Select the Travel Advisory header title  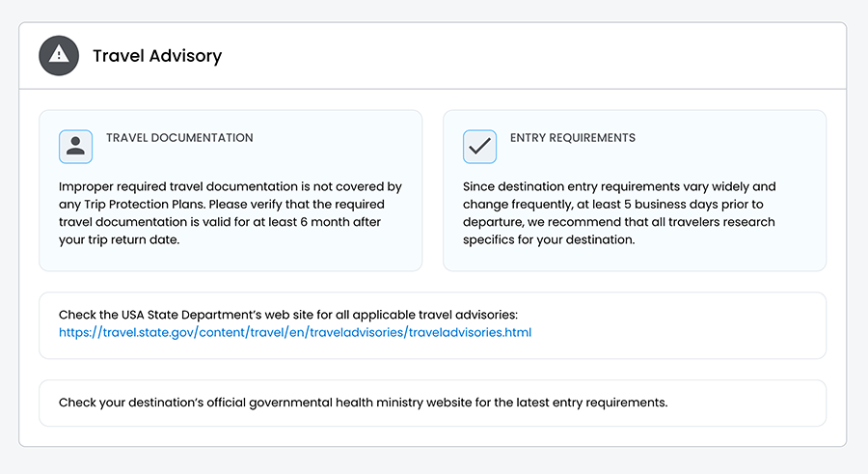click(x=157, y=56)
